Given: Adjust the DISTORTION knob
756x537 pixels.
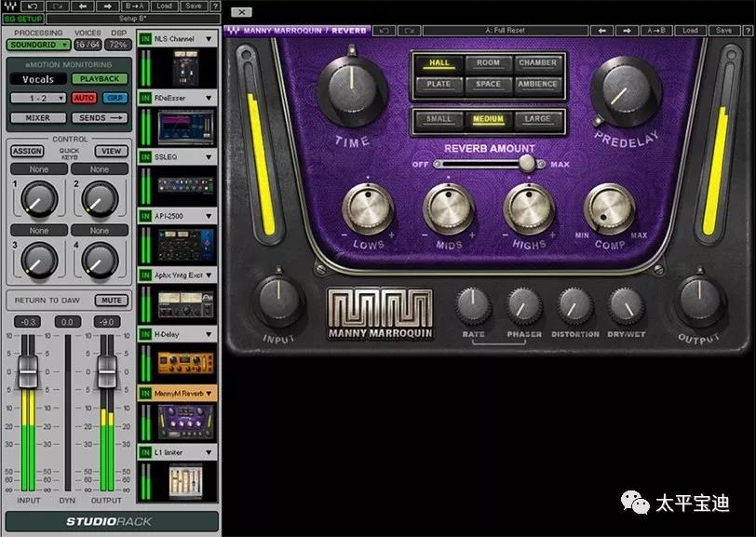Looking at the screenshot, I should [x=574, y=305].
